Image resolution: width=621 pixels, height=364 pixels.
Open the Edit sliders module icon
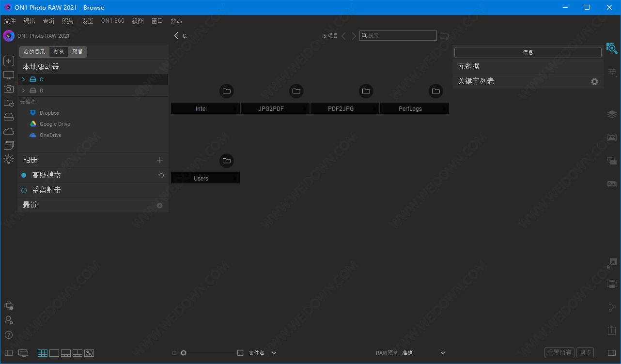[x=612, y=73]
